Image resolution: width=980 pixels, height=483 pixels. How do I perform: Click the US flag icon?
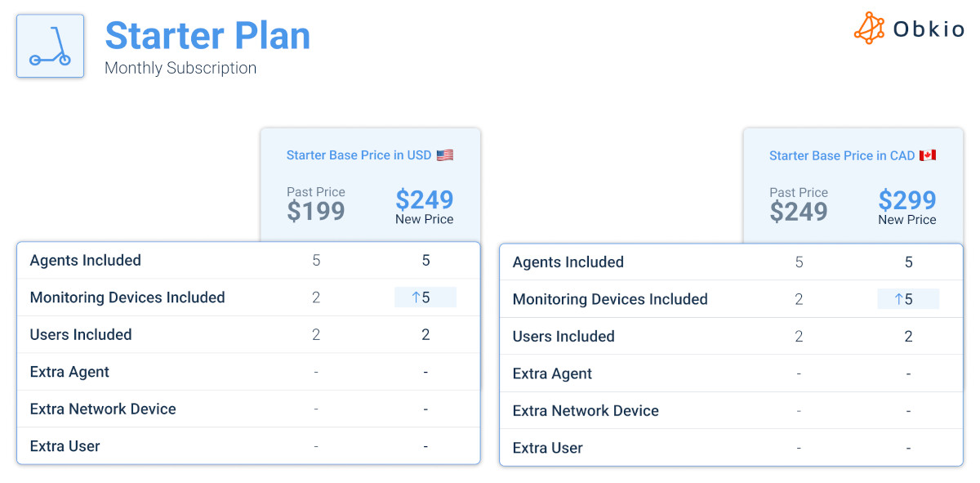coord(445,155)
